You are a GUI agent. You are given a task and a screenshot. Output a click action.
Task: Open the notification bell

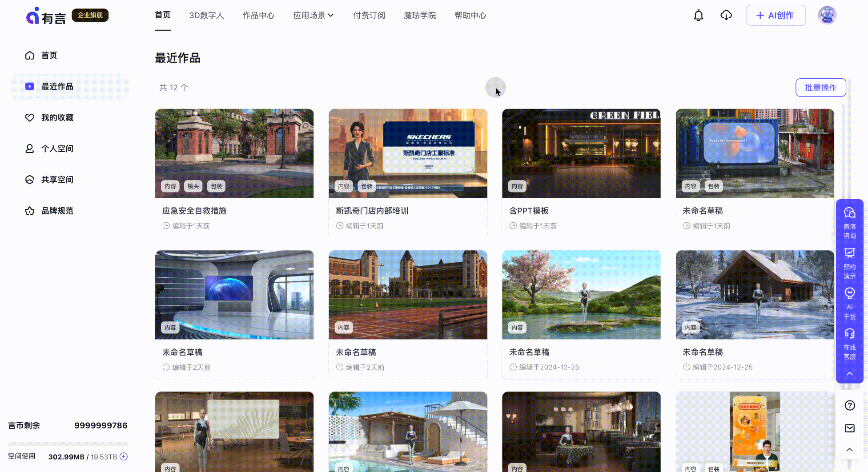(699, 16)
